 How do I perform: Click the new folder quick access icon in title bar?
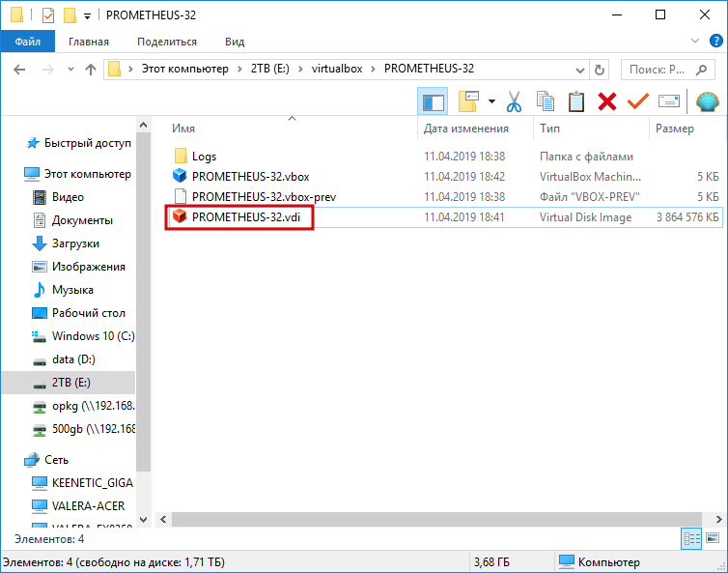[x=70, y=15]
